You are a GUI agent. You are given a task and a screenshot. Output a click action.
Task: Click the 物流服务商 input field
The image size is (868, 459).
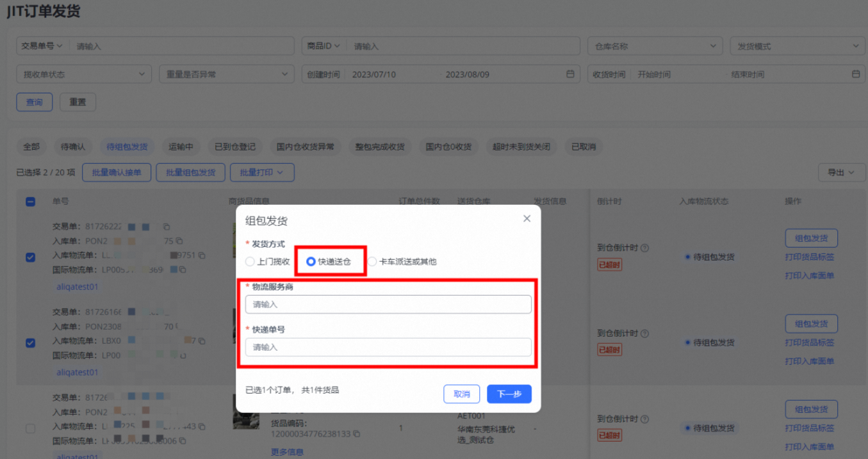(x=388, y=304)
